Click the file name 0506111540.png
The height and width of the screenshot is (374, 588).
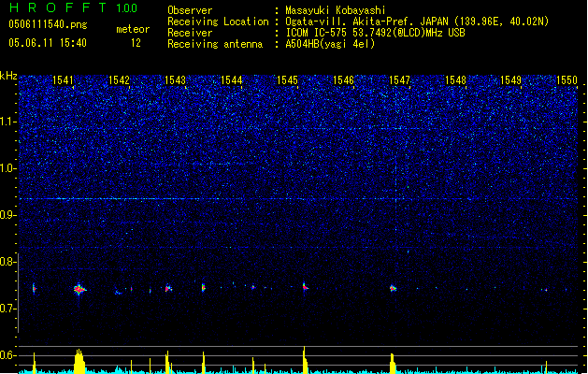point(48,25)
